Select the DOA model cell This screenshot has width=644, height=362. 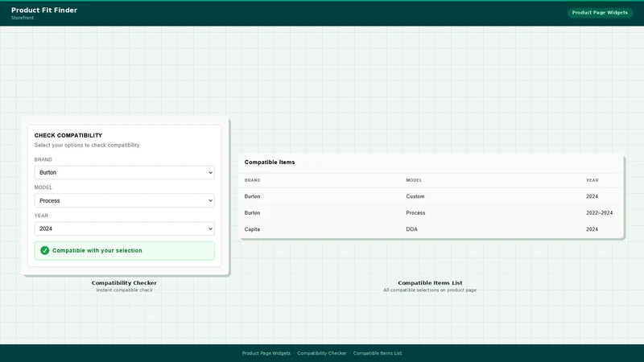pyautogui.click(x=411, y=229)
